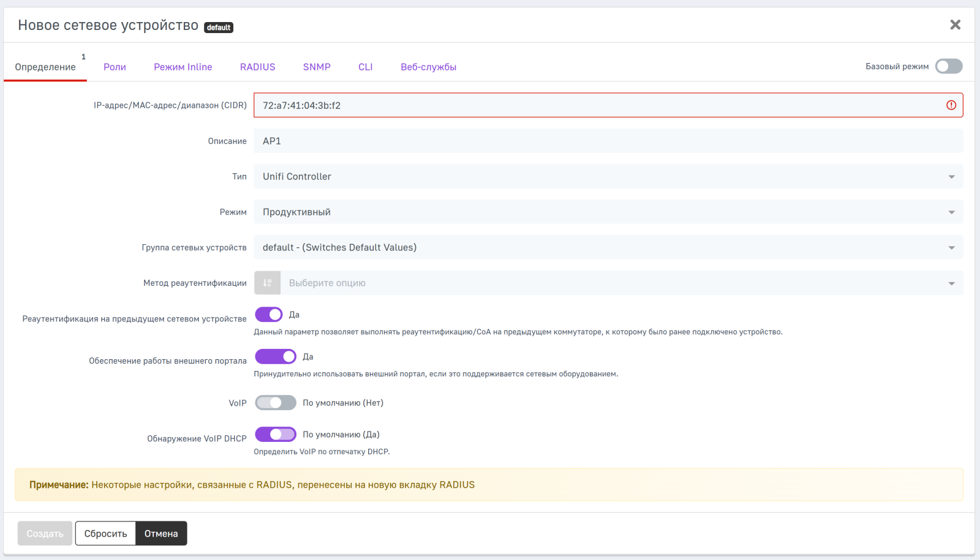Click the Отмена button

click(x=161, y=533)
